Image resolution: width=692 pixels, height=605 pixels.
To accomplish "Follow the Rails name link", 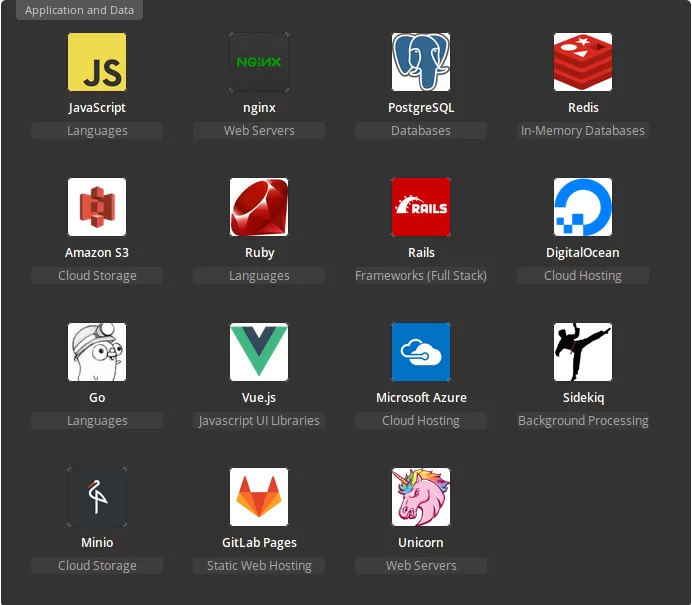I will (421, 252).
